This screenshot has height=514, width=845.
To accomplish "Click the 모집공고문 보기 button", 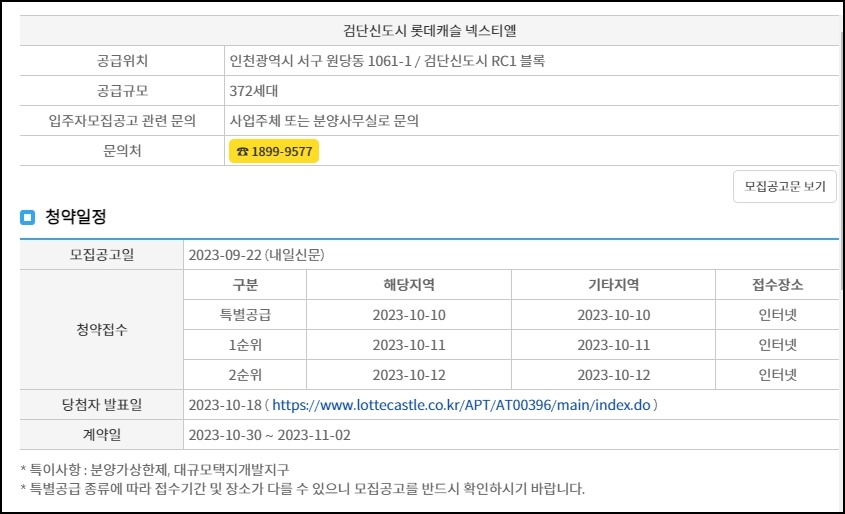I will pos(785,186).
